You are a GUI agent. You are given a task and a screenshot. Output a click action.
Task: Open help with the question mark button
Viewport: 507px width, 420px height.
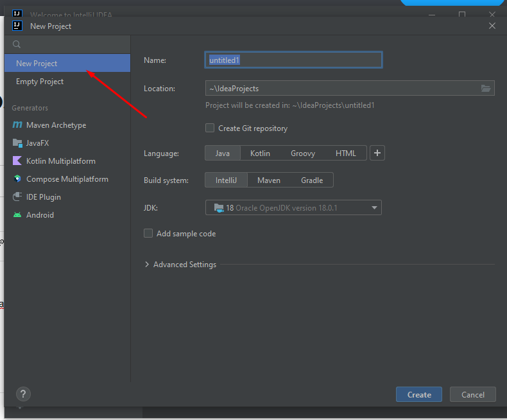click(x=23, y=394)
